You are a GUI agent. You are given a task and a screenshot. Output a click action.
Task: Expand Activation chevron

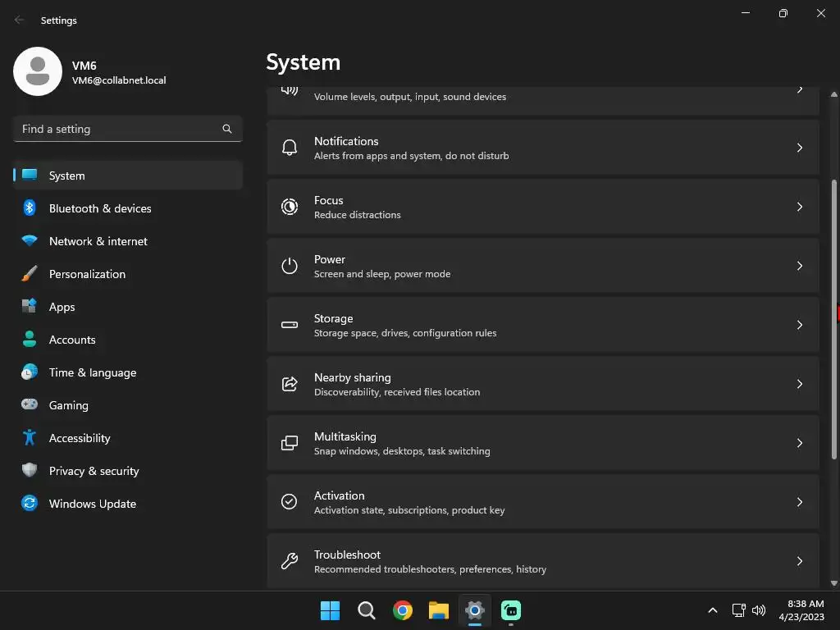tap(800, 502)
